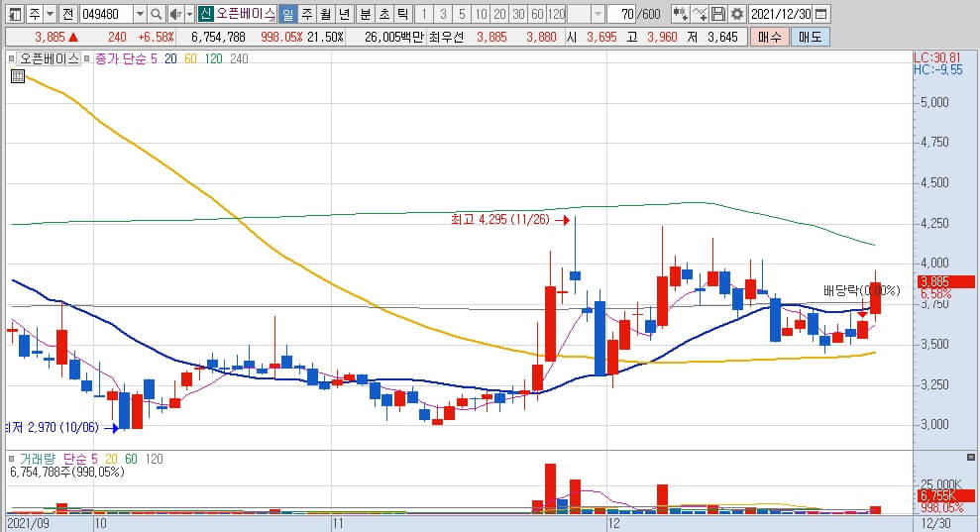Switch to the 월 monthly chart tab
This screenshot has width=980, height=532.
coord(326,14)
